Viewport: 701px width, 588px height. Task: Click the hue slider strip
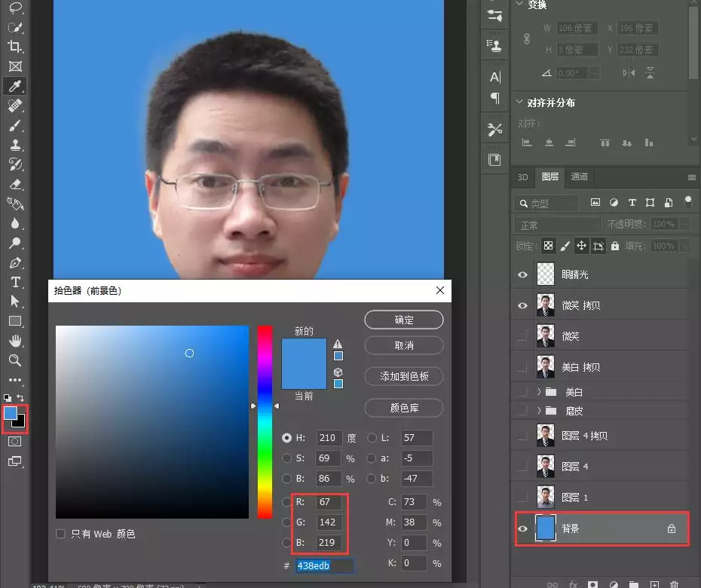(x=265, y=421)
